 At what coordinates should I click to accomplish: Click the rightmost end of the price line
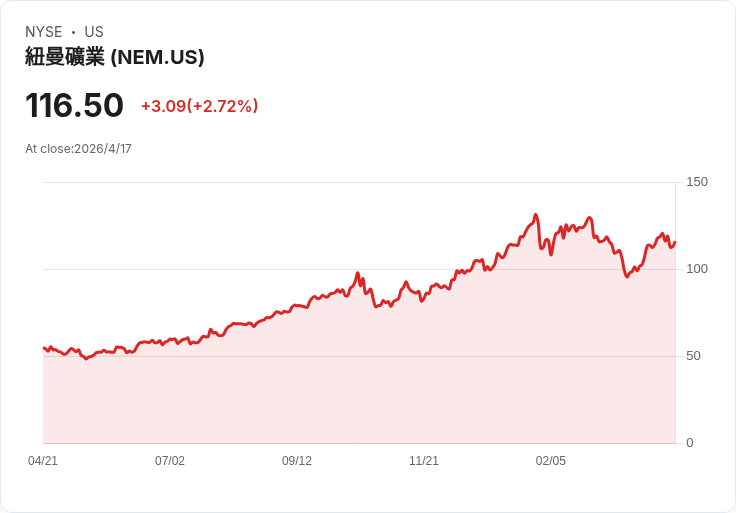click(675, 241)
